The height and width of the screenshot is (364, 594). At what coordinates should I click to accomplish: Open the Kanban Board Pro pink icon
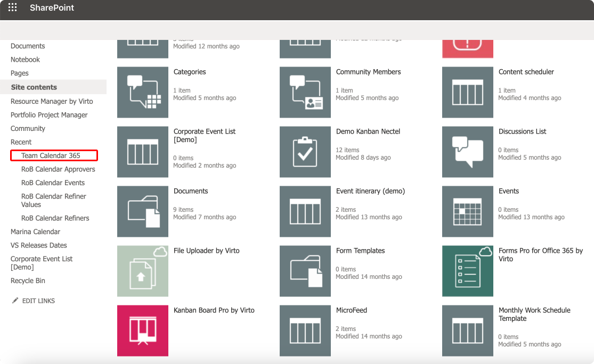pos(143,330)
